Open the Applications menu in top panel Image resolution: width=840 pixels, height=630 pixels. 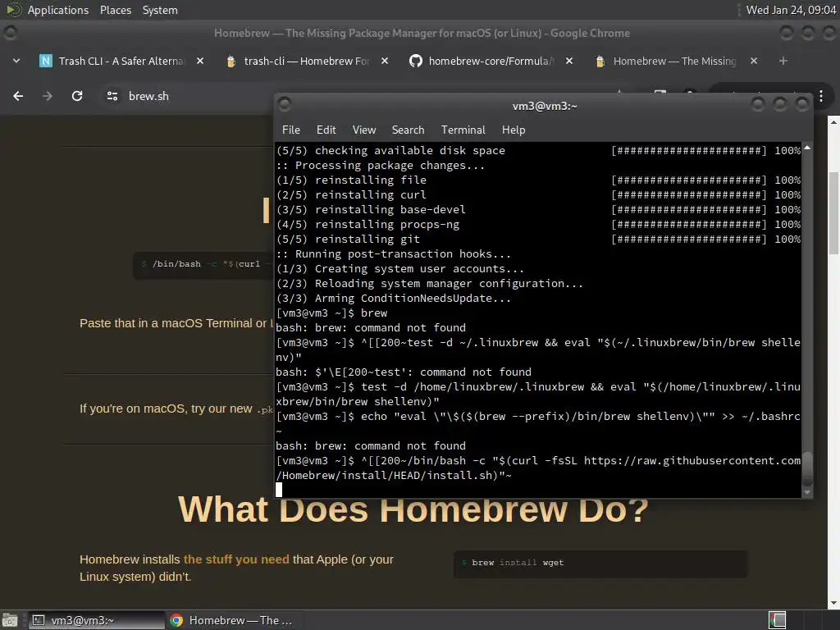point(58,10)
